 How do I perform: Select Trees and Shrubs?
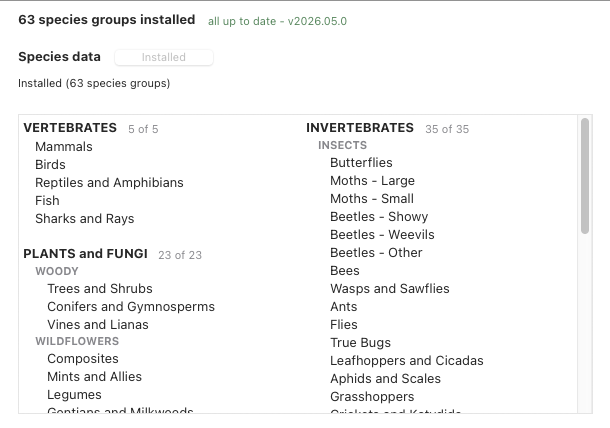click(x=100, y=289)
